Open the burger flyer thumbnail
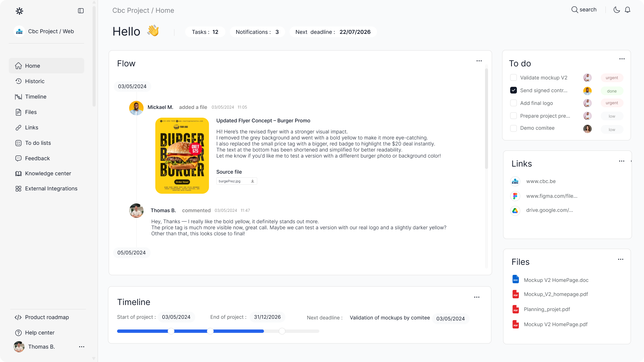Image resolution: width=644 pixels, height=362 pixels. click(x=182, y=156)
